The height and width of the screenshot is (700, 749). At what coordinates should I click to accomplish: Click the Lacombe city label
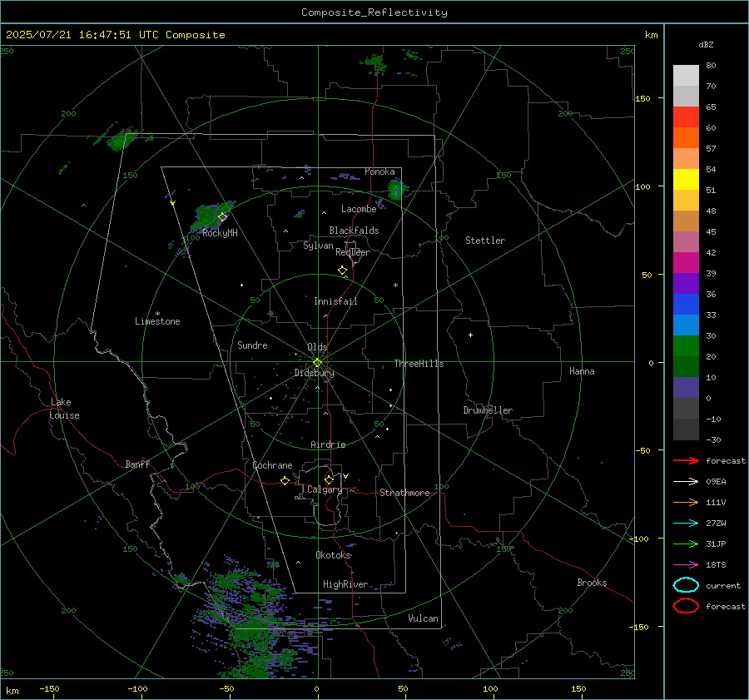pos(358,209)
